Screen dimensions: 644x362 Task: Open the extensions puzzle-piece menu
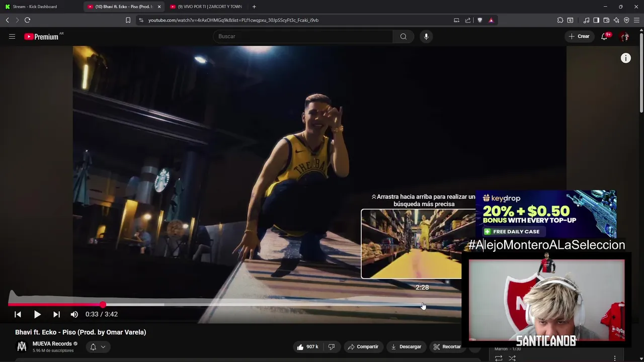click(560, 20)
